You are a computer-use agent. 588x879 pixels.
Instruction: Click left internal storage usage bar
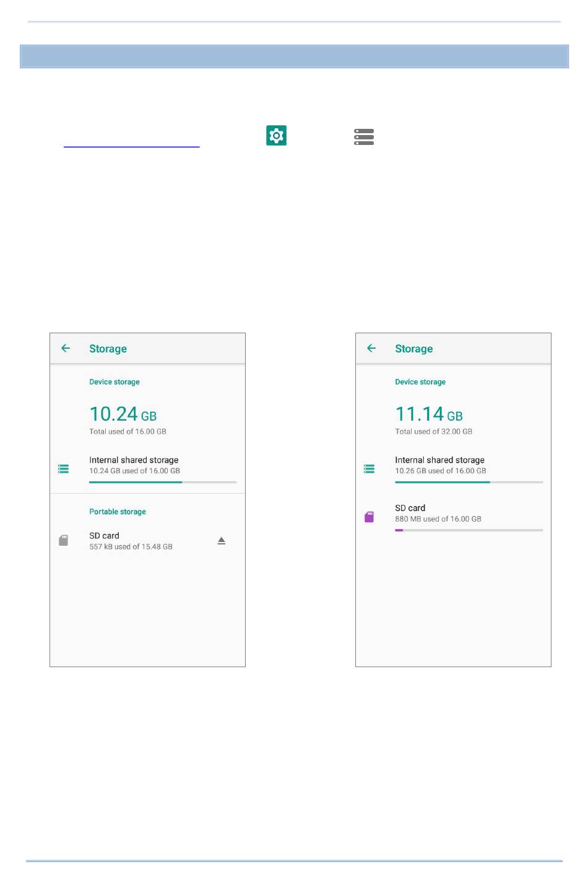coord(163,482)
